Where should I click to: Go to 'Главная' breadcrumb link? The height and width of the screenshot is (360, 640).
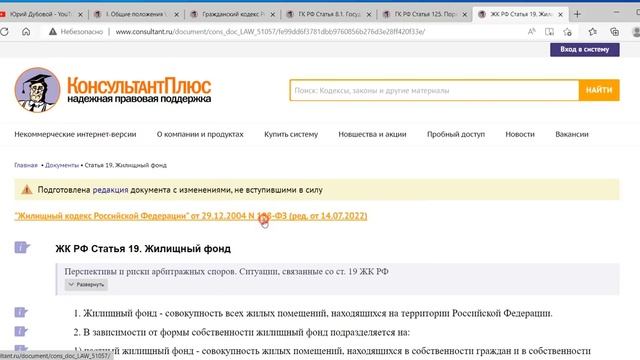[26, 165]
